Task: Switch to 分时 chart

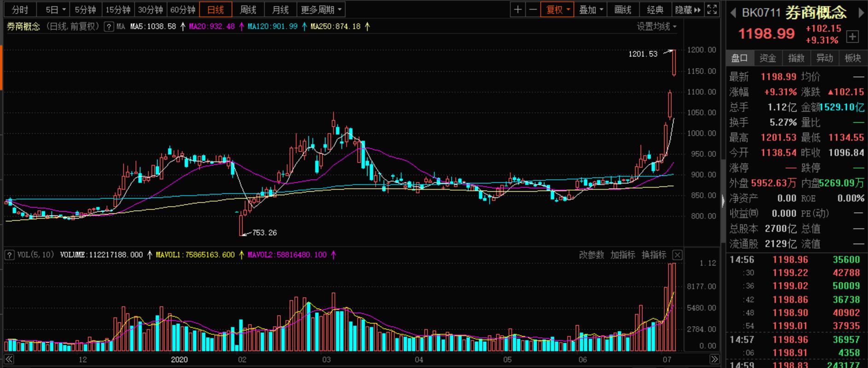Action: (20, 10)
